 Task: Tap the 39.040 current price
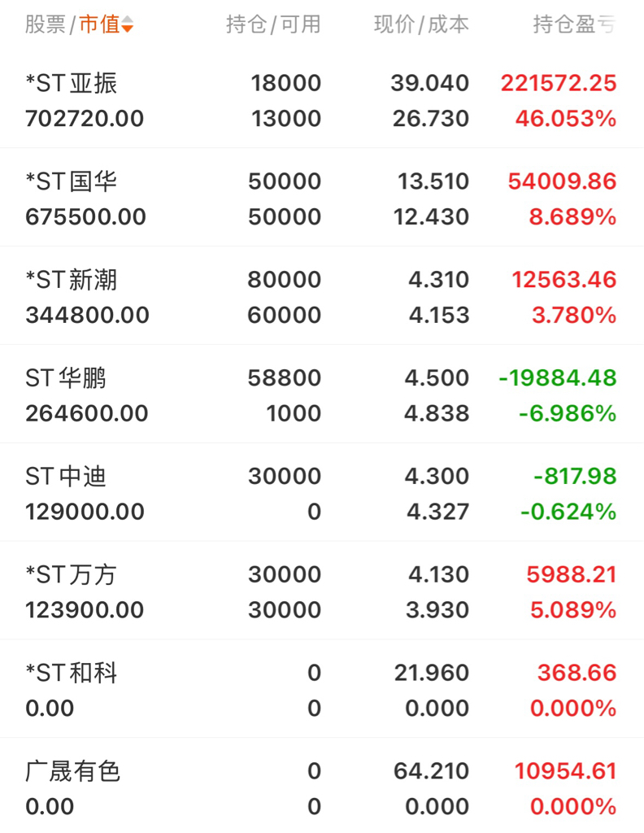coord(430,83)
